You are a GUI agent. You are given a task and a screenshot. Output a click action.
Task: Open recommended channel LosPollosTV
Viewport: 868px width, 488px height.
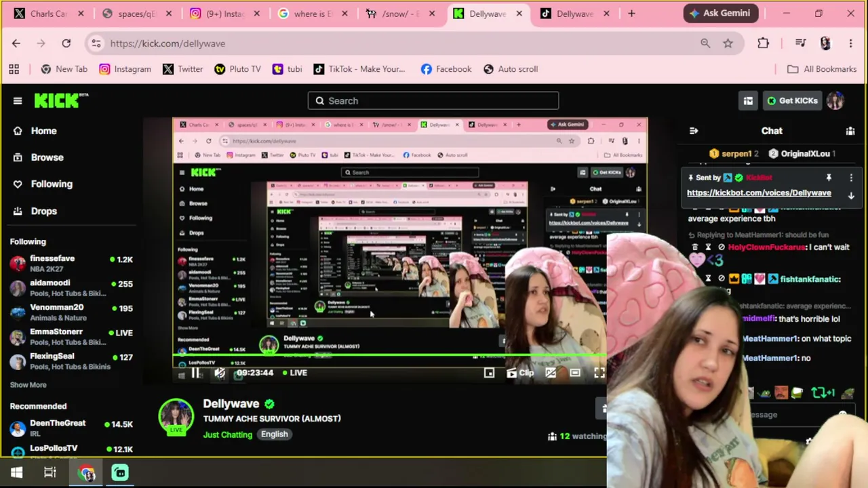71,450
